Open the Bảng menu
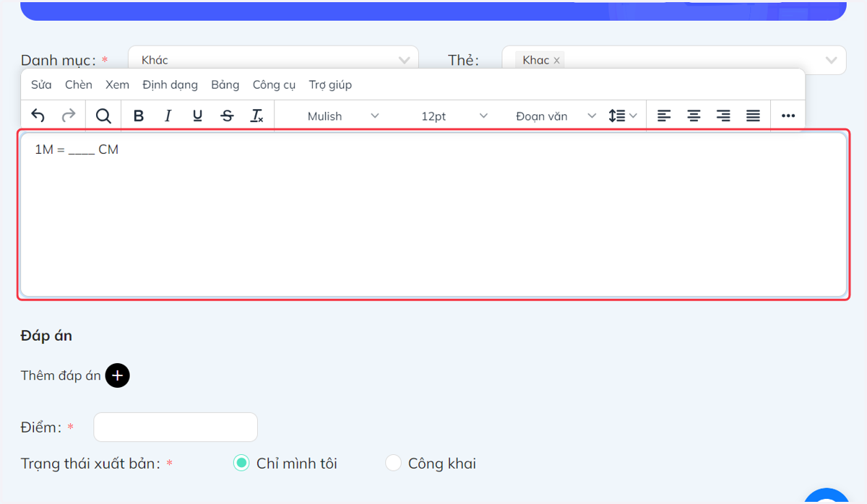The height and width of the screenshot is (504, 867). (225, 84)
